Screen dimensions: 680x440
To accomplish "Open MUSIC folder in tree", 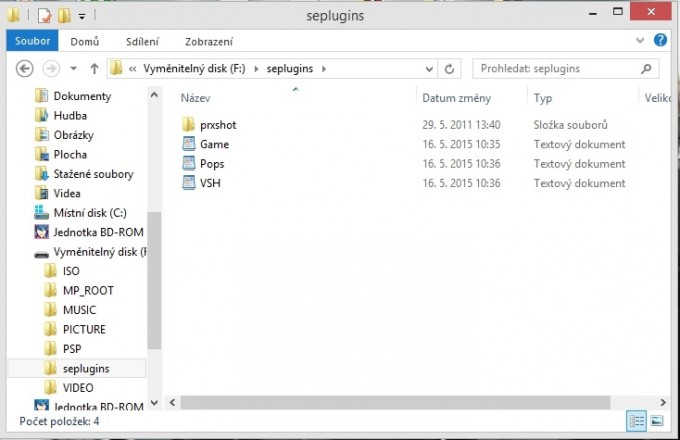I will (x=79, y=310).
